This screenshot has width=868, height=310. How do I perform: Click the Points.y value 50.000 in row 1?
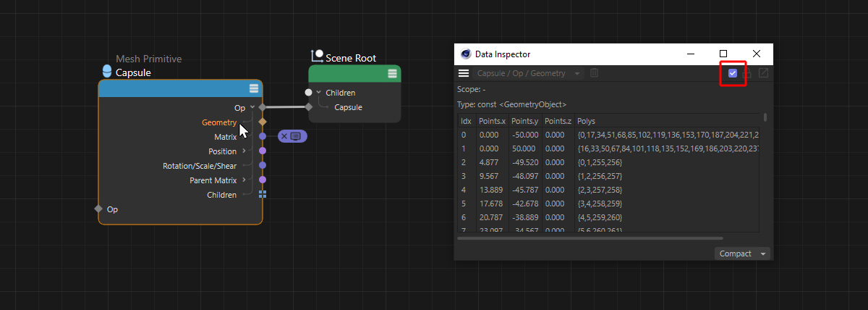pos(524,148)
